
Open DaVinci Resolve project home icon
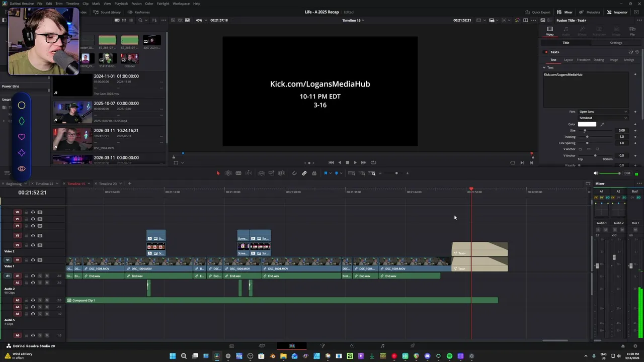[x=623, y=346]
